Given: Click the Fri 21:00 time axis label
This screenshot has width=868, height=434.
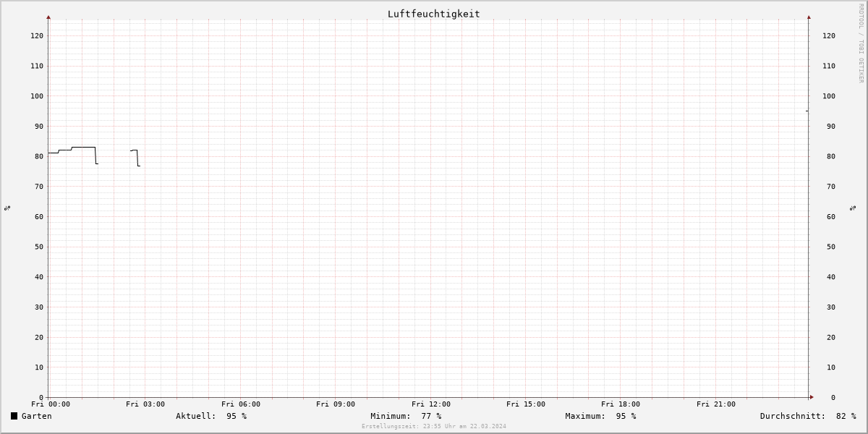Looking at the screenshot, I should (x=716, y=404).
